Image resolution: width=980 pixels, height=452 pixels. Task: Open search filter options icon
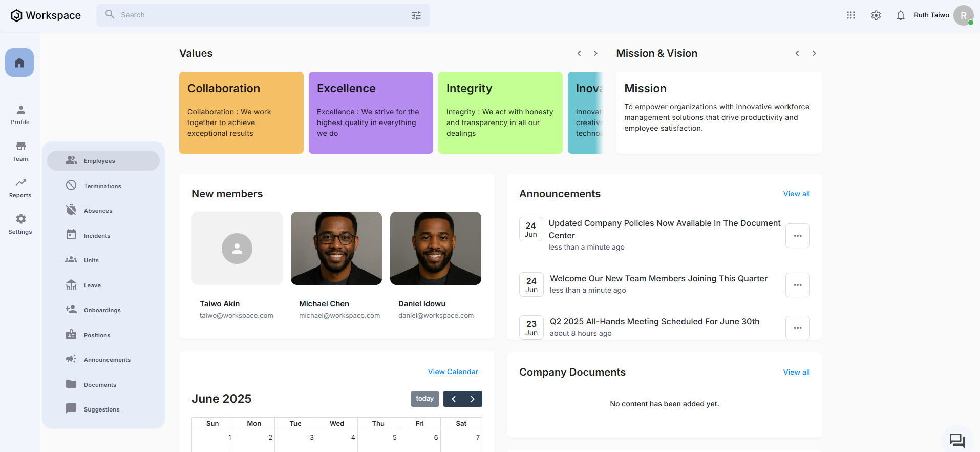(x=416, y=15)
